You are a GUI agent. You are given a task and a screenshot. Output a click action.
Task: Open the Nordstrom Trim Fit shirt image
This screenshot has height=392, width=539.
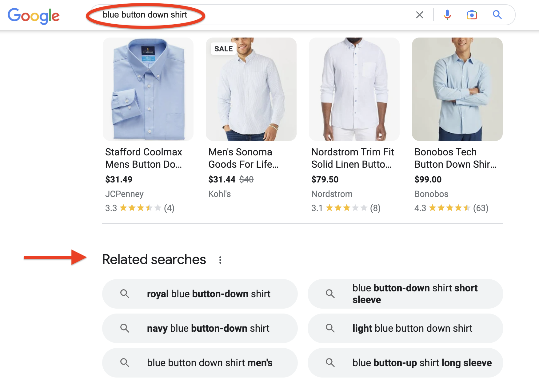click(354, 89)
